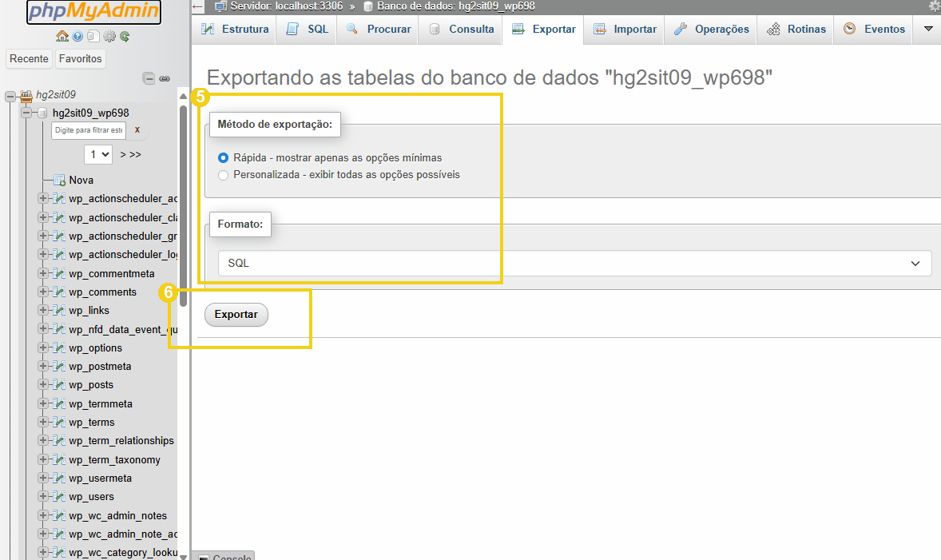
Task: Click table icon beside wp_actionscheduler_gr
Action: pyautogui.click(x=59, y=236)
